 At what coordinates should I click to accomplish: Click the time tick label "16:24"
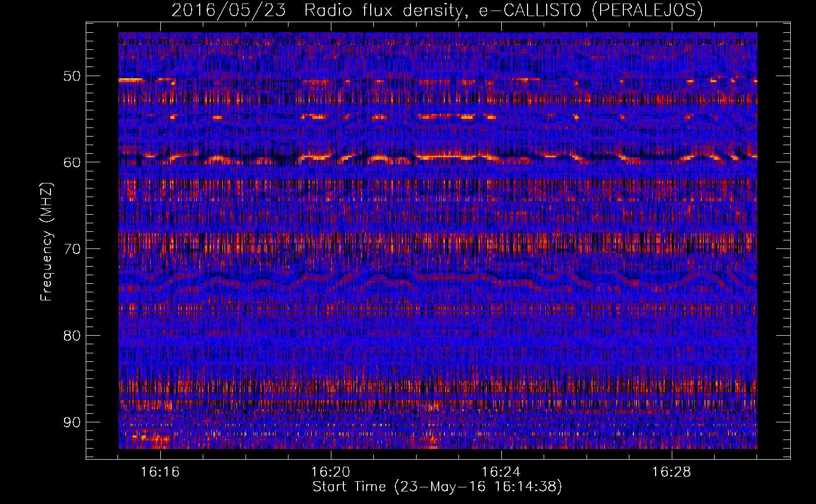point(501,472)
